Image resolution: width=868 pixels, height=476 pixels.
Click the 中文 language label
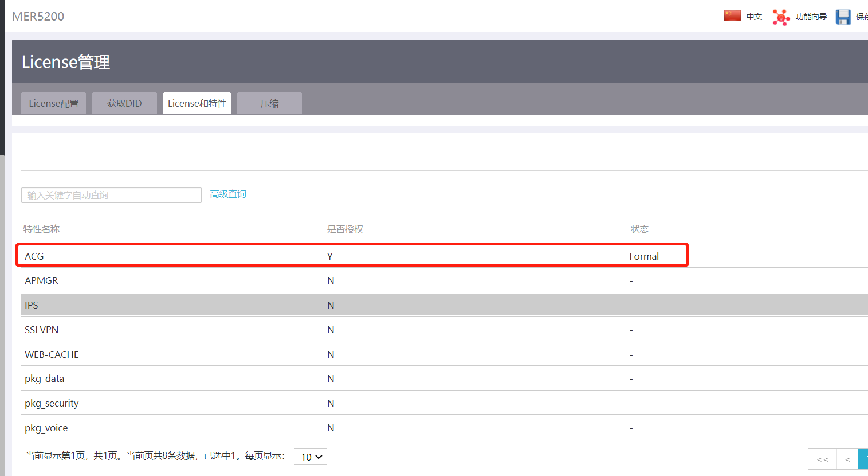(x=754, y=17)
